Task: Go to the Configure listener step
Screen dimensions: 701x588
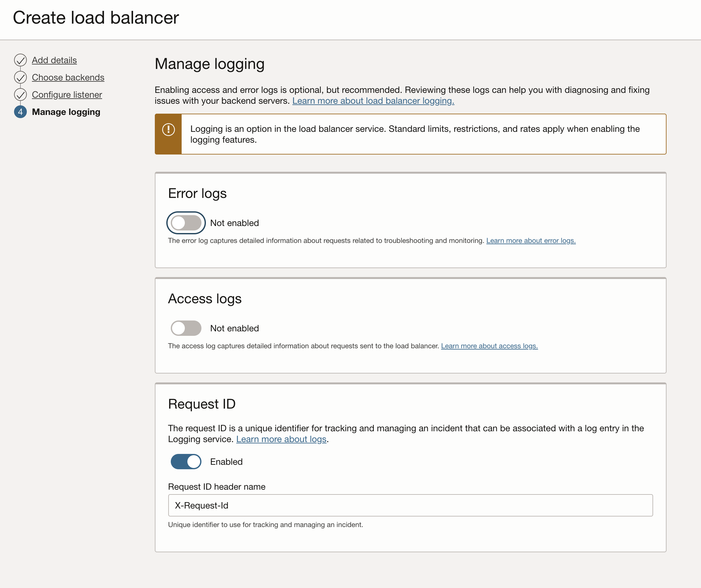Action: point(67,95)
